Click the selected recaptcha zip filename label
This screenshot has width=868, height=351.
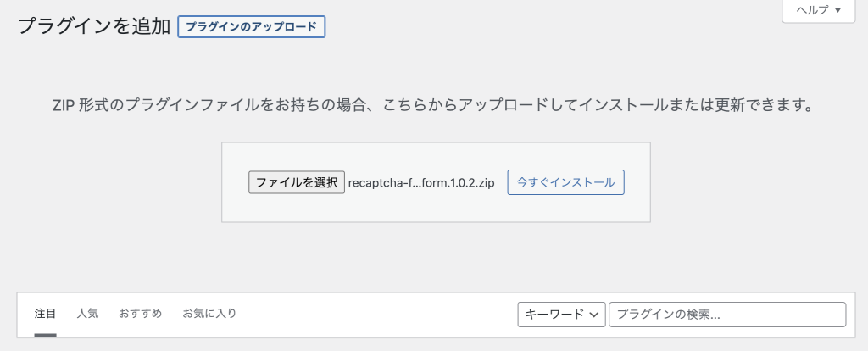[421, 182]
